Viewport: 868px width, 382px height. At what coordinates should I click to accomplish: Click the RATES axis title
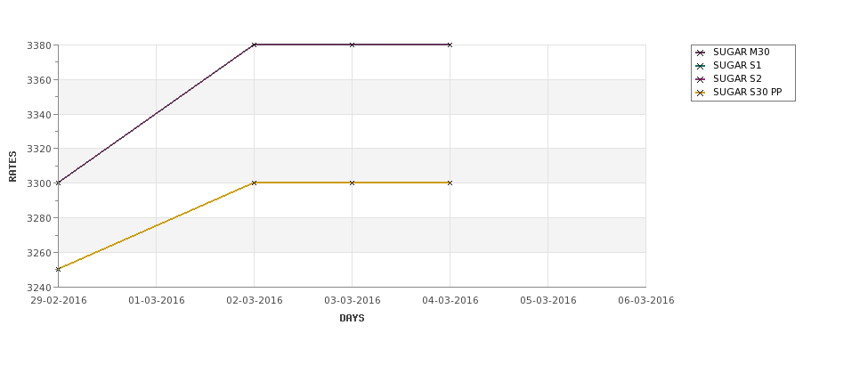[x=12, y=167]
